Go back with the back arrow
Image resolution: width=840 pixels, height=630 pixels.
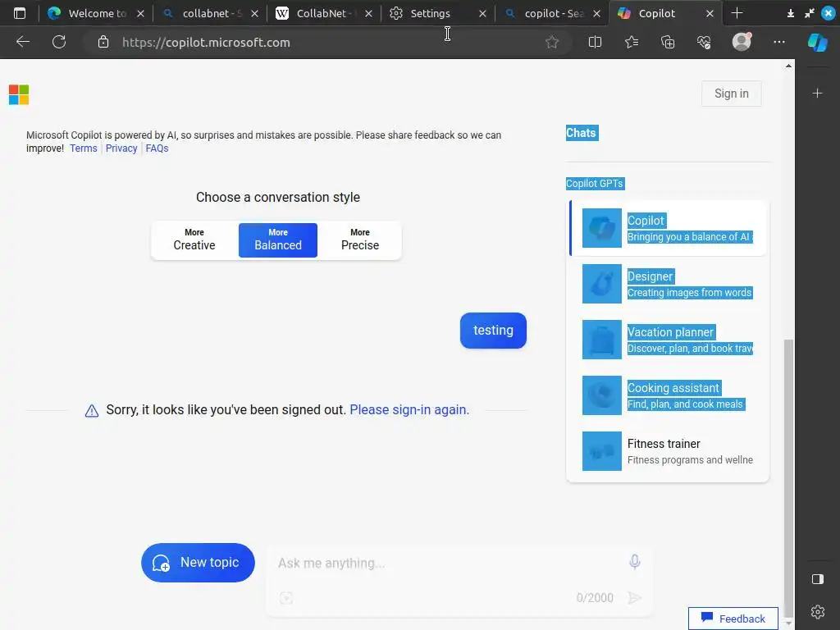(x=22, y=42)
